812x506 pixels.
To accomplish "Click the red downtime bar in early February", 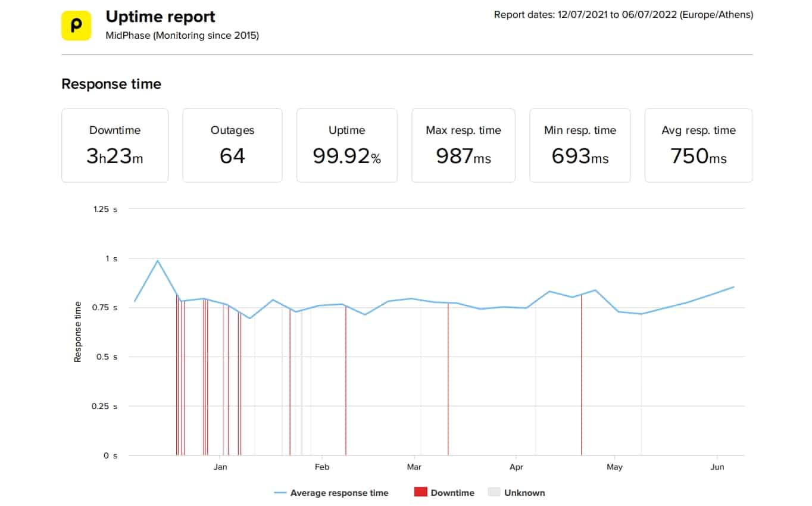I will point(346,380).
